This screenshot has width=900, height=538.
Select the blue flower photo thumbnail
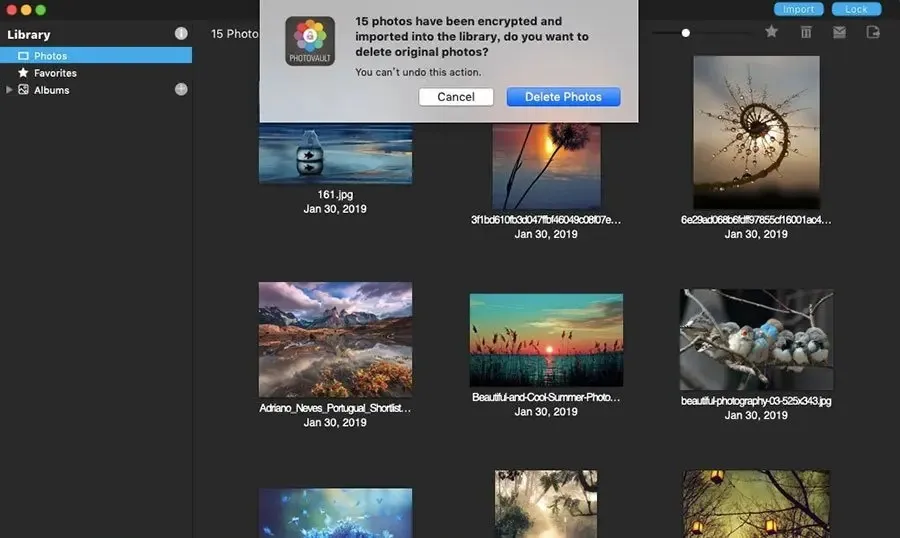335,513
